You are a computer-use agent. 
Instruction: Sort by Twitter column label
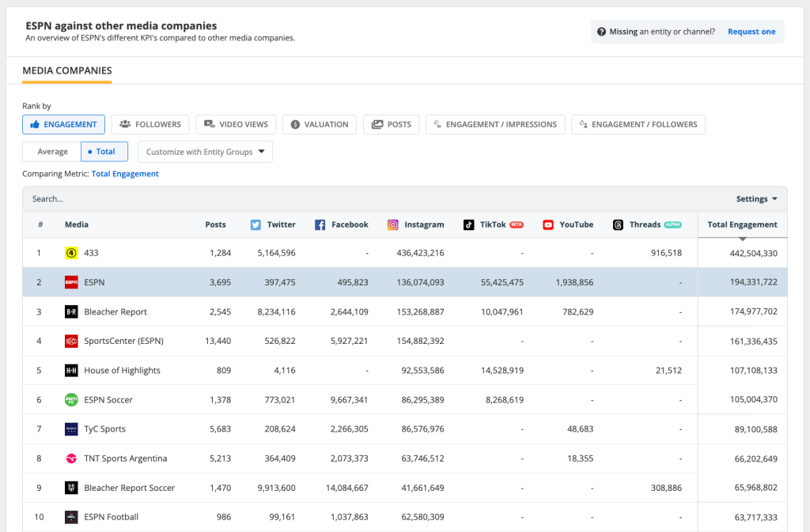click(281, 224)
